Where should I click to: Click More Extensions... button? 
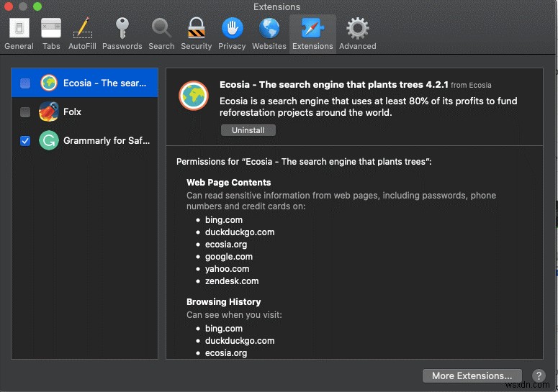point(472,375)
